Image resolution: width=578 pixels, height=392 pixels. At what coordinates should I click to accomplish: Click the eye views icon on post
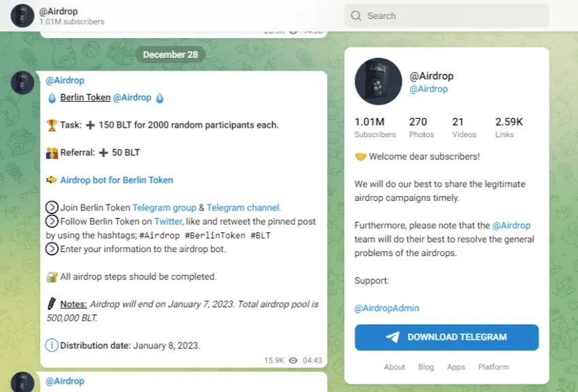[x=293, y=360]
